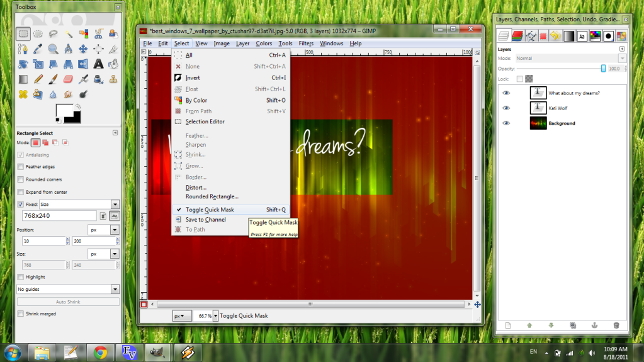The height and width of the screenshot is (362, 644).
Task: Choose By Color from Select menu
Action: coord(231,100)
